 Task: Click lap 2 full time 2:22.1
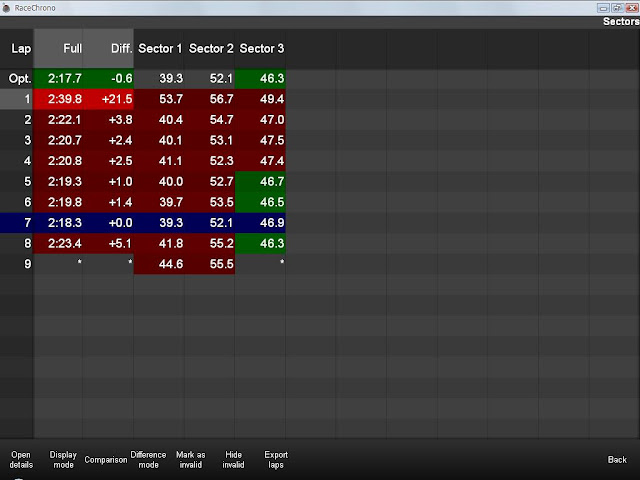coord(58,120)
